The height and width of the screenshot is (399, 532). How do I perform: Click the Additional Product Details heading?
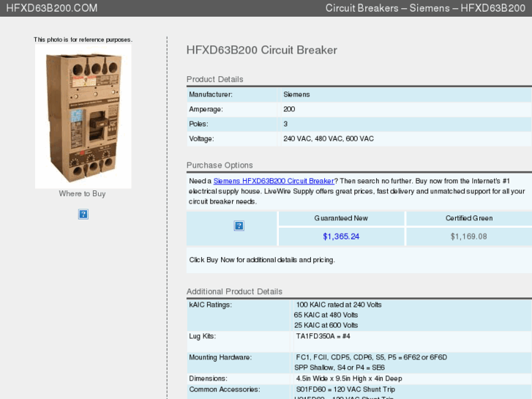[234, 291]
